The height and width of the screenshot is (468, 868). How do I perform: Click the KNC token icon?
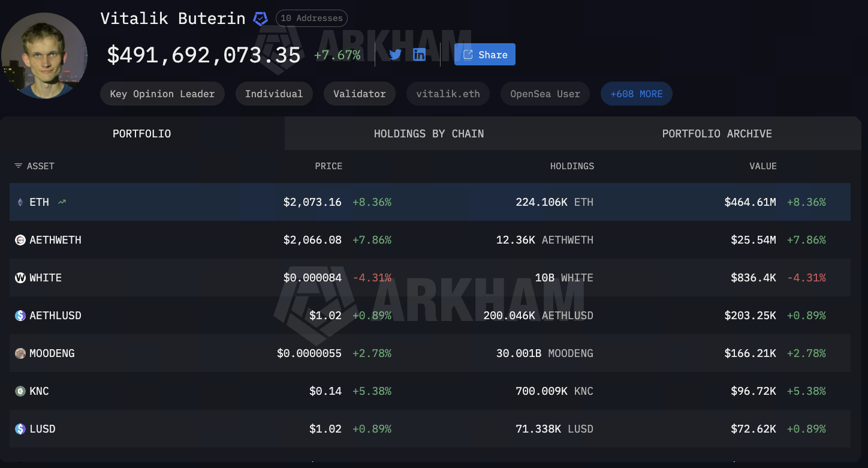pyautogui.click(x=20, y=391)
